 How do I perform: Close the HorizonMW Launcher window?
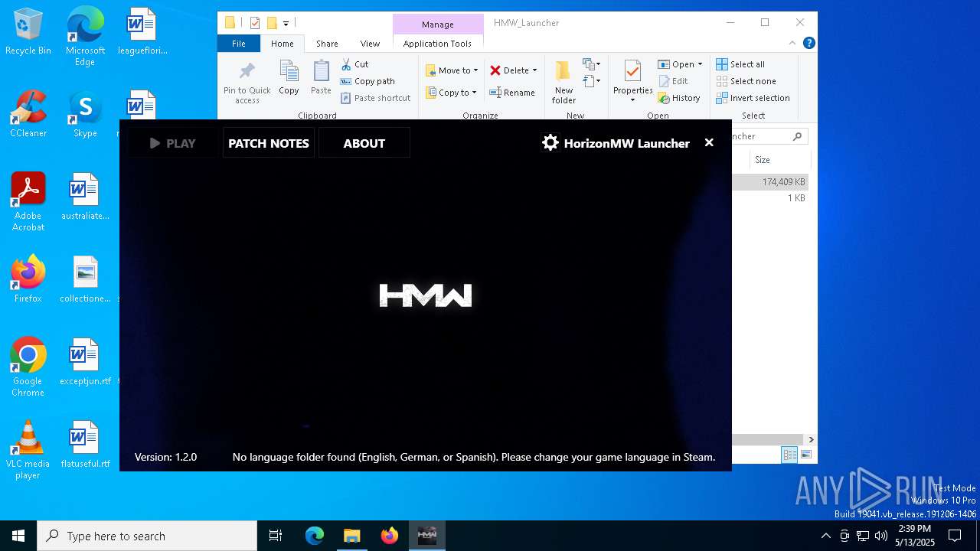[x=709, y=142]
